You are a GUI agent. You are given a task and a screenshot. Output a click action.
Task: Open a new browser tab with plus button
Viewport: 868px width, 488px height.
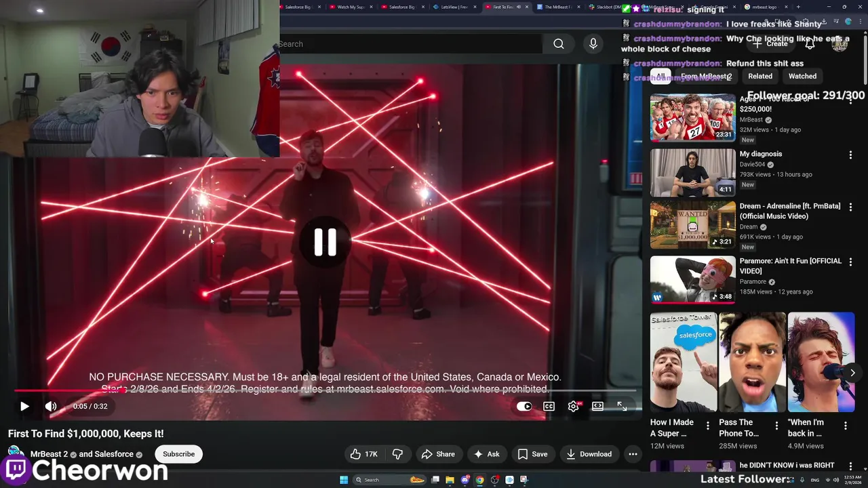[798, 7]
